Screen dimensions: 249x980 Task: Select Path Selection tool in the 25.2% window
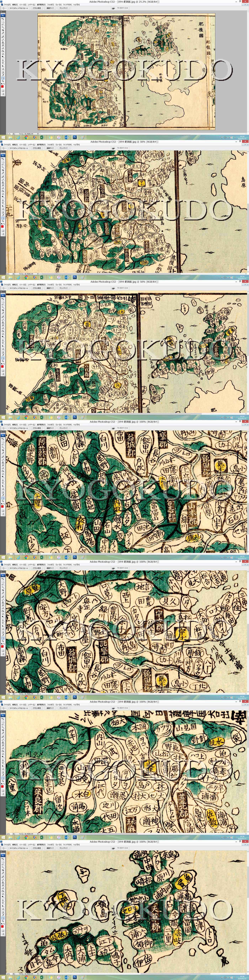(3, 66)
